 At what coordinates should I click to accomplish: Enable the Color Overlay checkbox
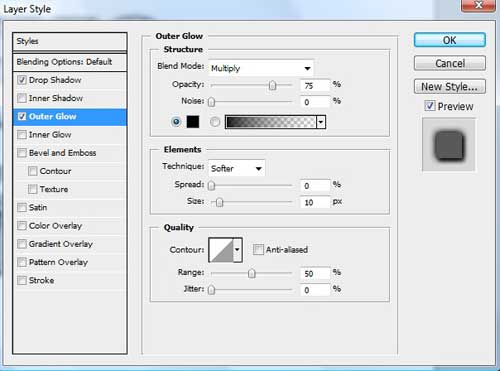(x=22, y=226)
